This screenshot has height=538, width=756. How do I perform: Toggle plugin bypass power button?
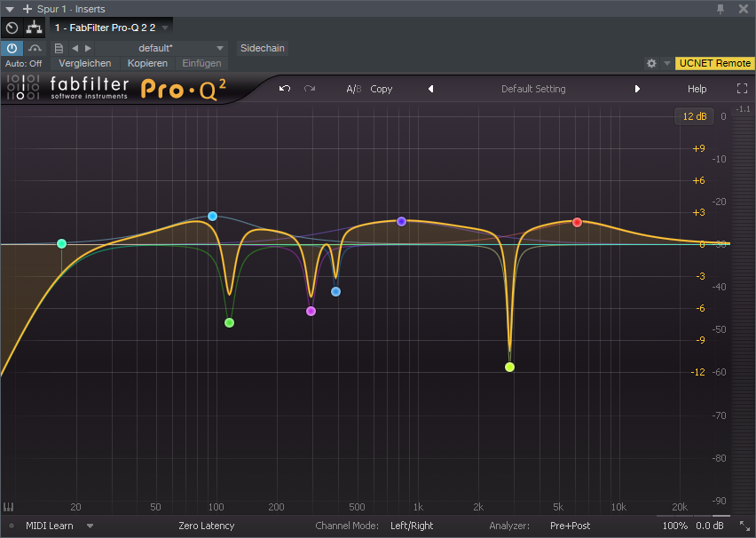pyautogui.click(x=12, y=48)
